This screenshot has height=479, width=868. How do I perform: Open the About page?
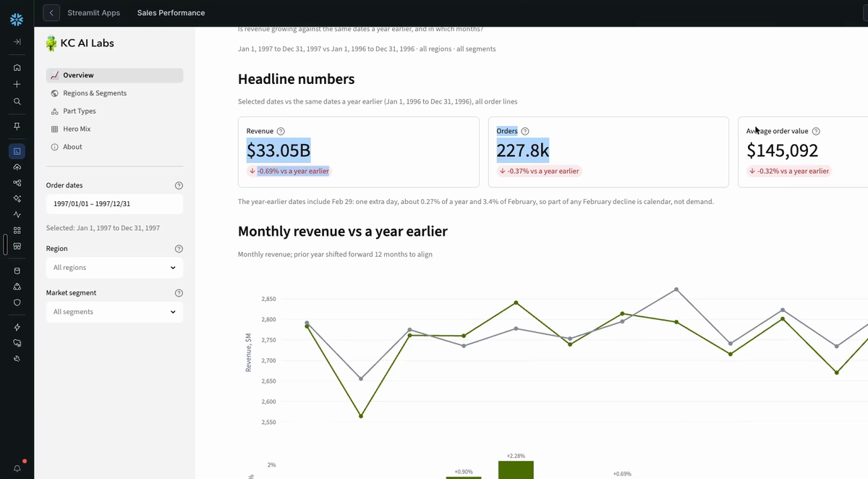(x=114, y=147)
